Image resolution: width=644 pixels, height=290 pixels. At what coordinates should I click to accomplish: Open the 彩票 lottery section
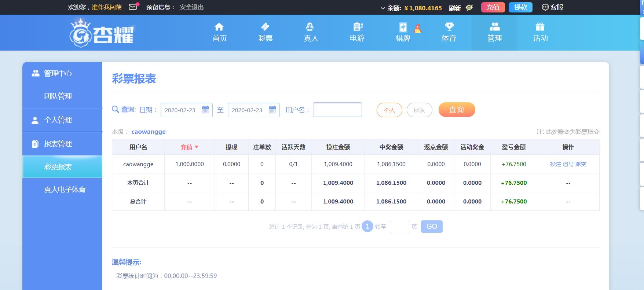click(x=265, y=32)
